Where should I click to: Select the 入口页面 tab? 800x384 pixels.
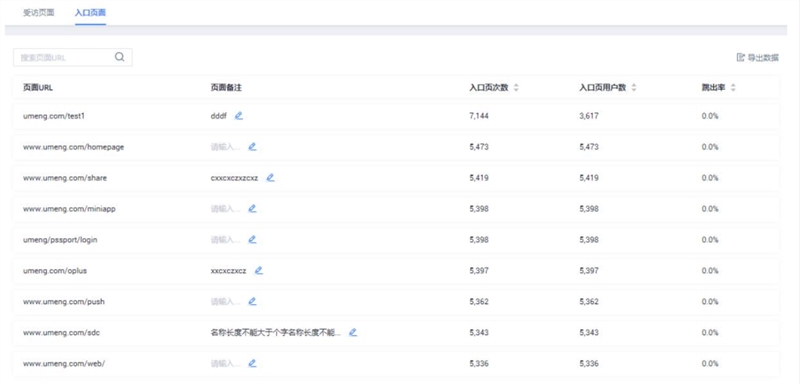click(x=90, y=13)
